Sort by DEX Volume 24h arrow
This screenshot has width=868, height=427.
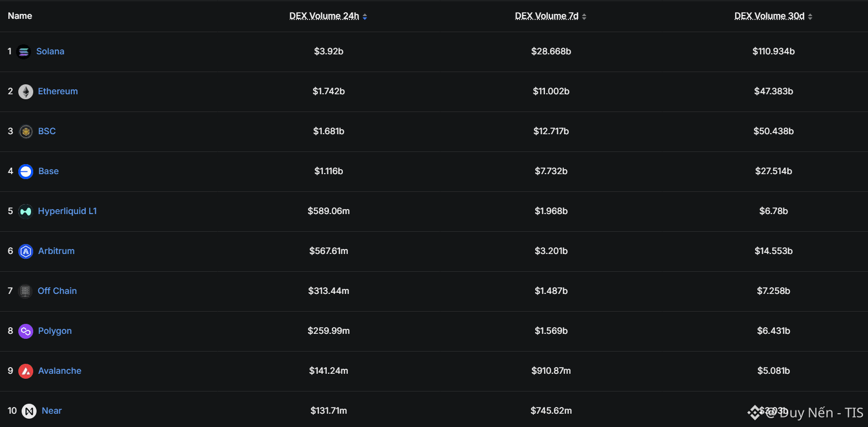364,17
